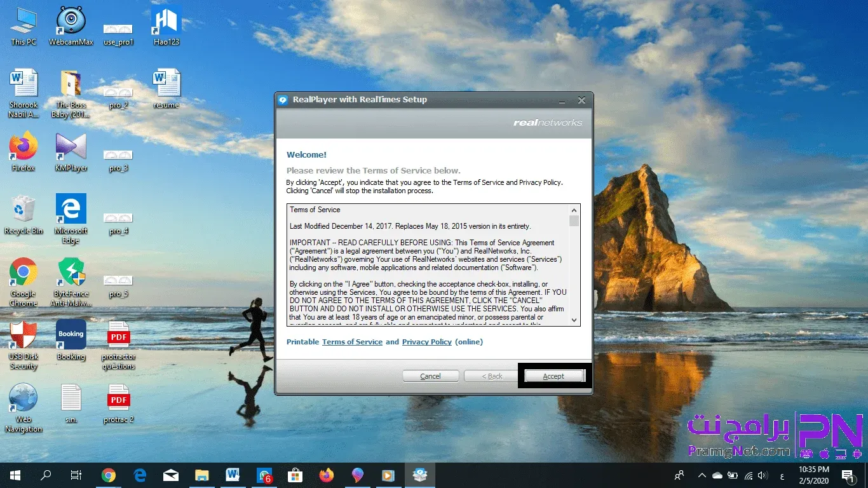Click the terms box scrollbar thumb

(x=574, y=221)
